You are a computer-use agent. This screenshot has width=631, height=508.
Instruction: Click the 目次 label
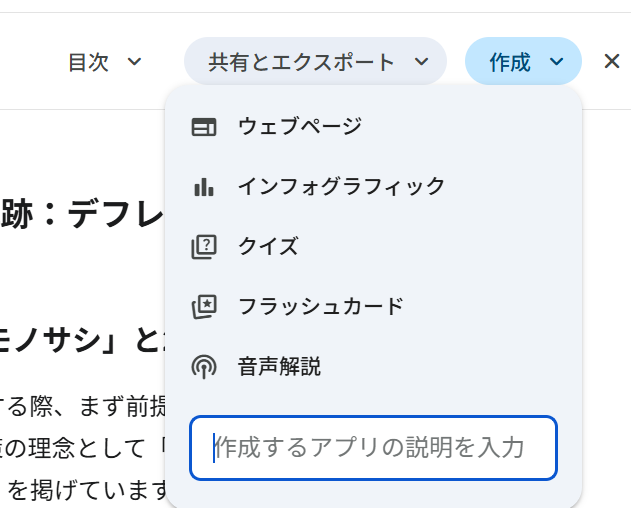click(88, 62)
